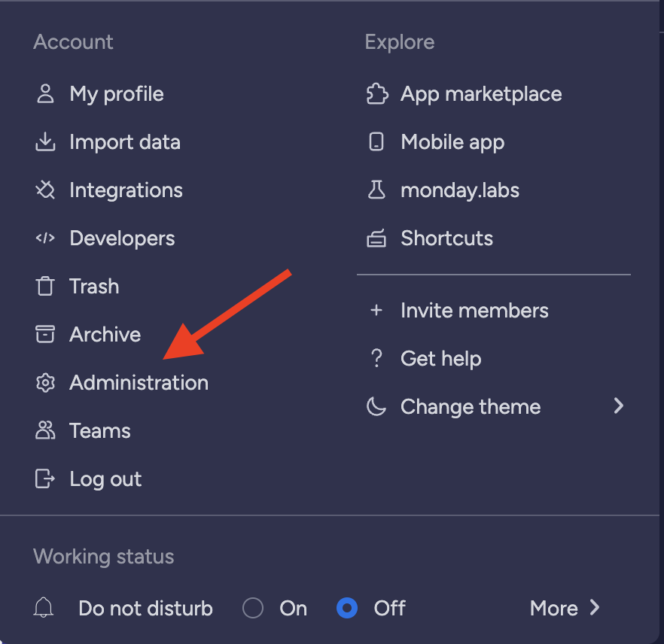Screen dimensions: 664x644
Task: Open the Teams menu entry
Action: [x=100, y=431]
